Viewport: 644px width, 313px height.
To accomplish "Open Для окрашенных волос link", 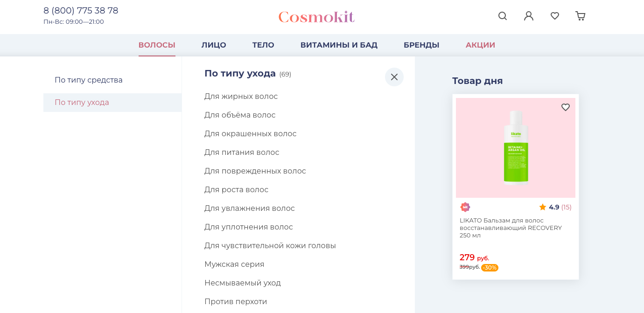I will 250,134.
